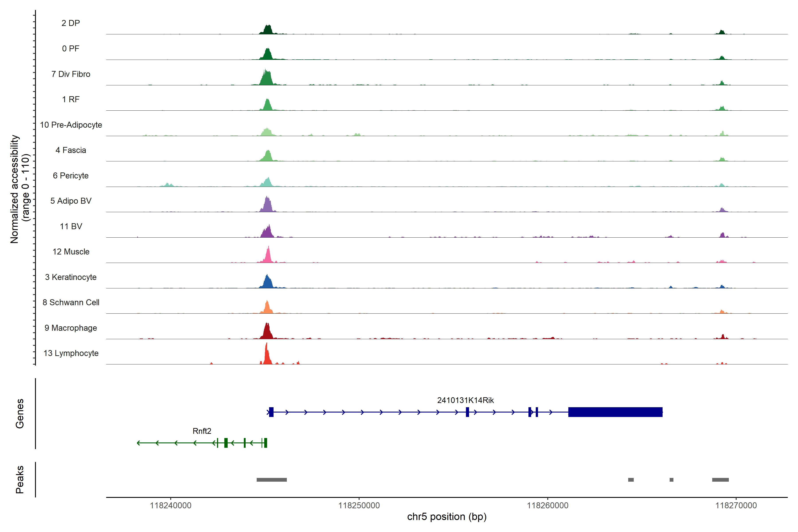
Task: Click the 118240000 axis tick label
Action: [171, 506]
